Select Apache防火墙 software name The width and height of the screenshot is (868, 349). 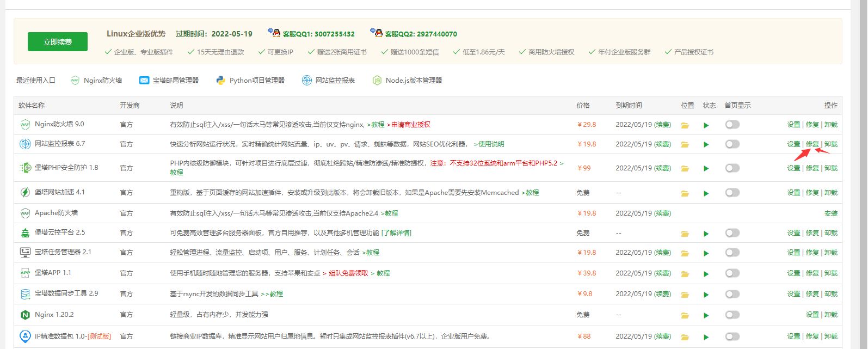pyautogui.click(x=56, y=213)
